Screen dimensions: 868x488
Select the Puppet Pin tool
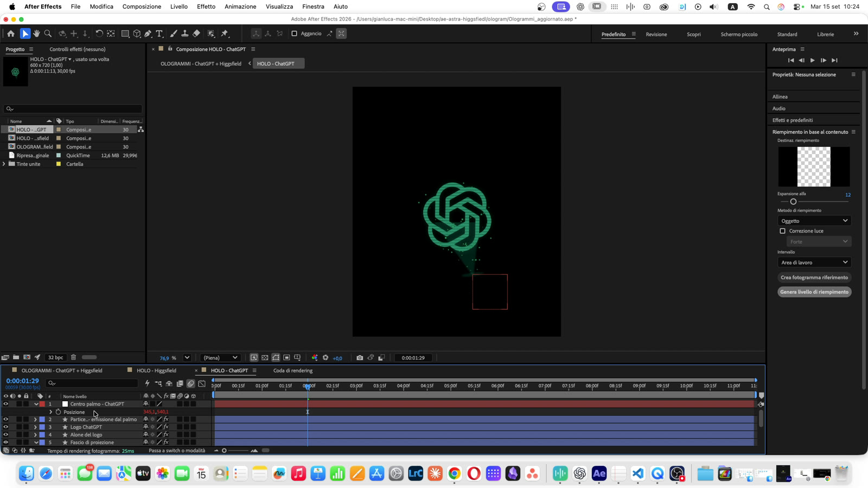[225, 34]
